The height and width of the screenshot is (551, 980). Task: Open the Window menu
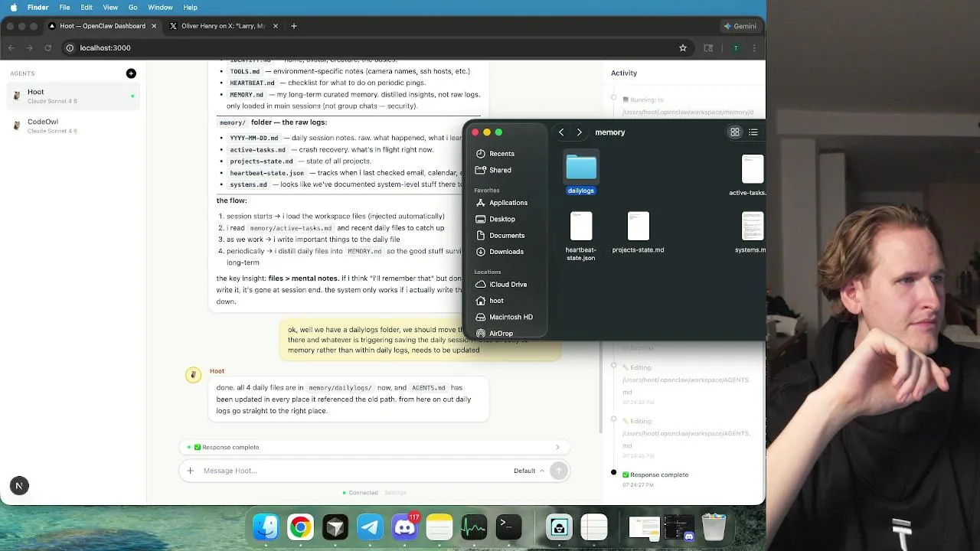pos(160,7)
